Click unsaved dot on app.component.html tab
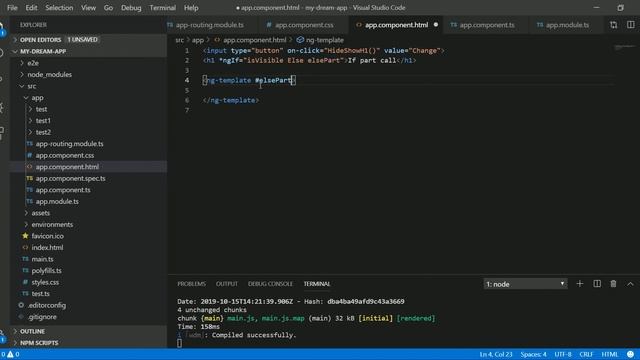The image size is (640, 360). click(x=436, y=25)
